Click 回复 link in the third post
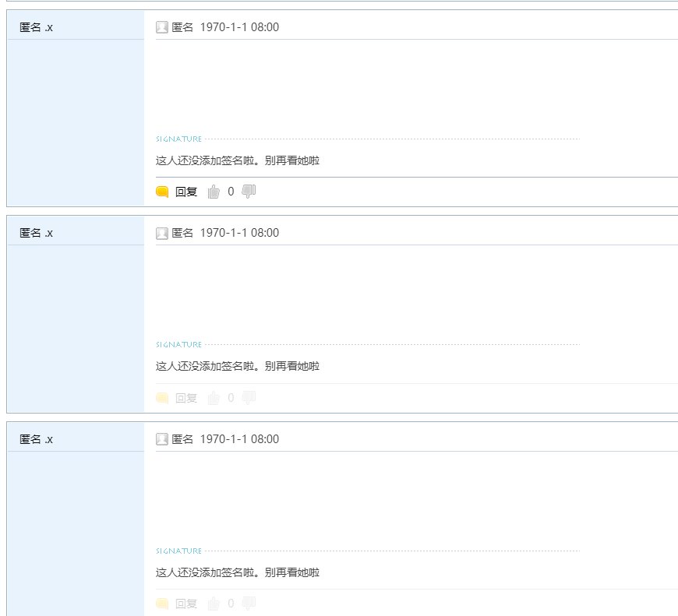 (x=186, y=604)
